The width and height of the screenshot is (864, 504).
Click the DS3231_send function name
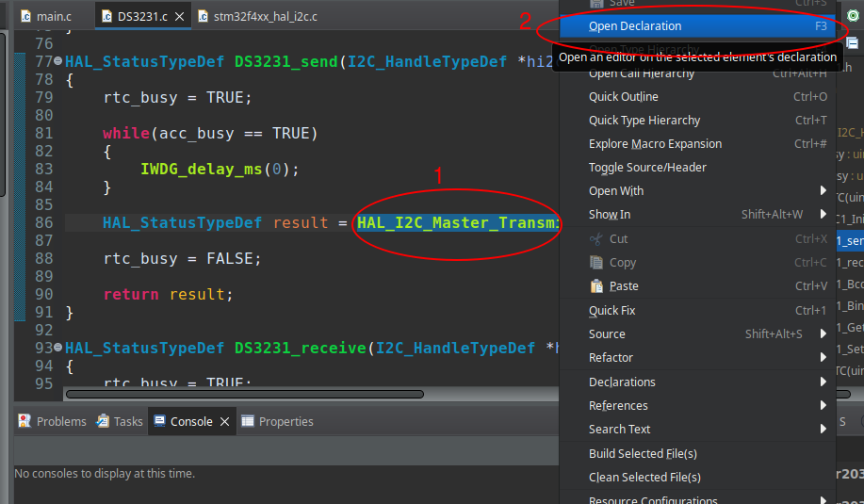click(x=286, y=61)
